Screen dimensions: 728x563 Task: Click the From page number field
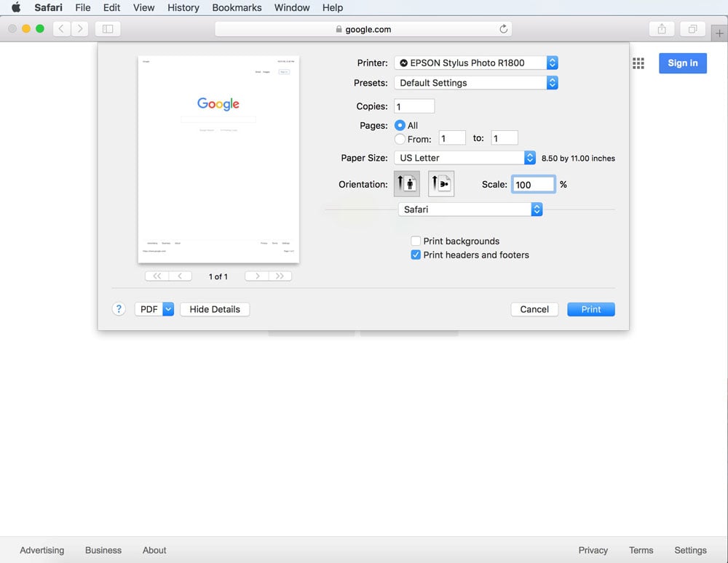coord(452,138)
